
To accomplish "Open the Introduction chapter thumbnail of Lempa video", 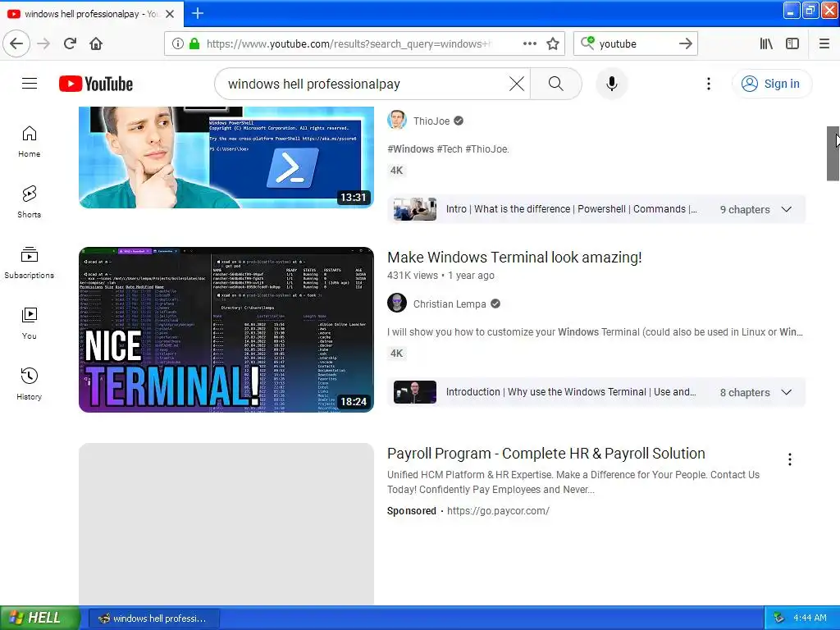I will [414, 392].
